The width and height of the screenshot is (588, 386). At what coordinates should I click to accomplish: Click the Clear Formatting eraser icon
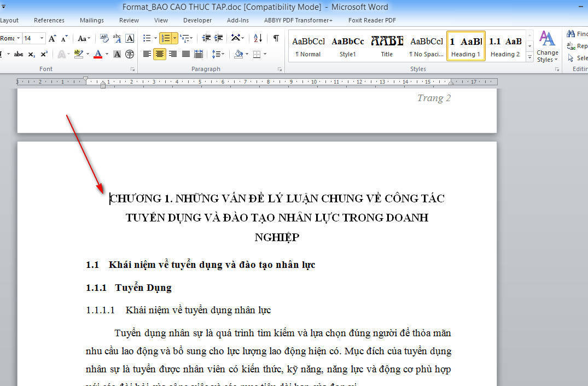(104, 38)
